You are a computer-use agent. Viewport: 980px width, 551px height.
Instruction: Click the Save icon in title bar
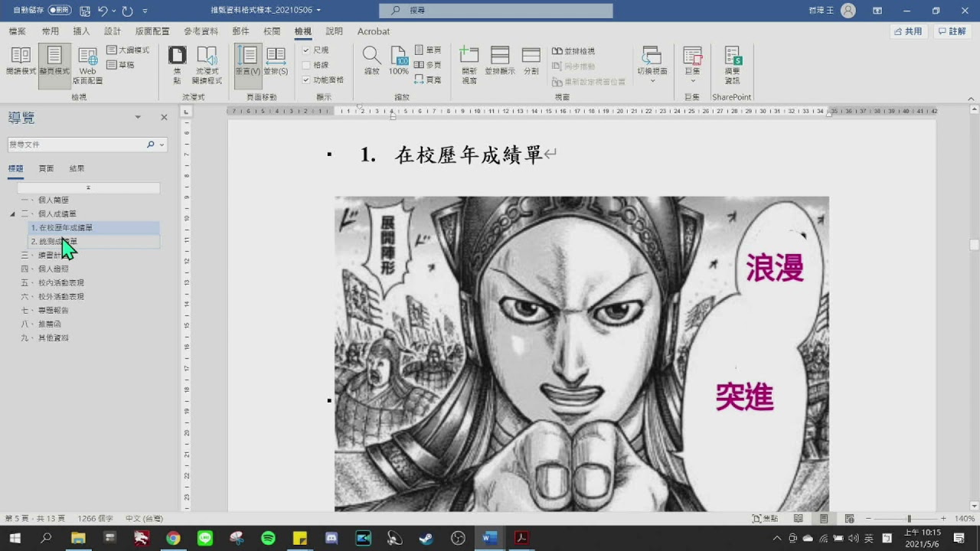click(84, 11)
